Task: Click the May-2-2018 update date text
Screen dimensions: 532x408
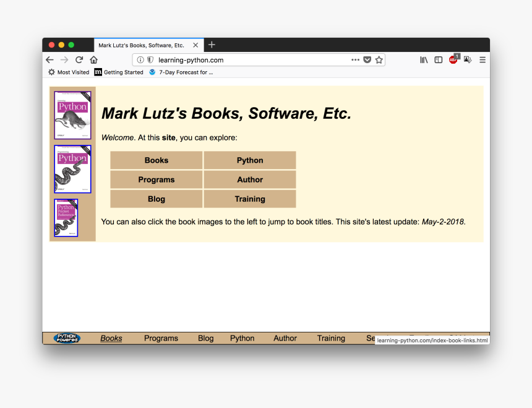Action: click(x=443, y=222)
